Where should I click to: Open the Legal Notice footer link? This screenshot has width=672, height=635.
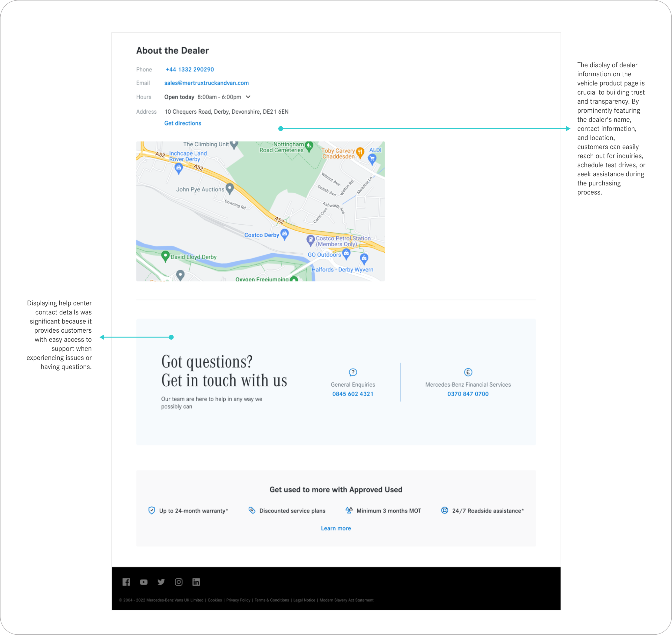(x=304, y=600)
